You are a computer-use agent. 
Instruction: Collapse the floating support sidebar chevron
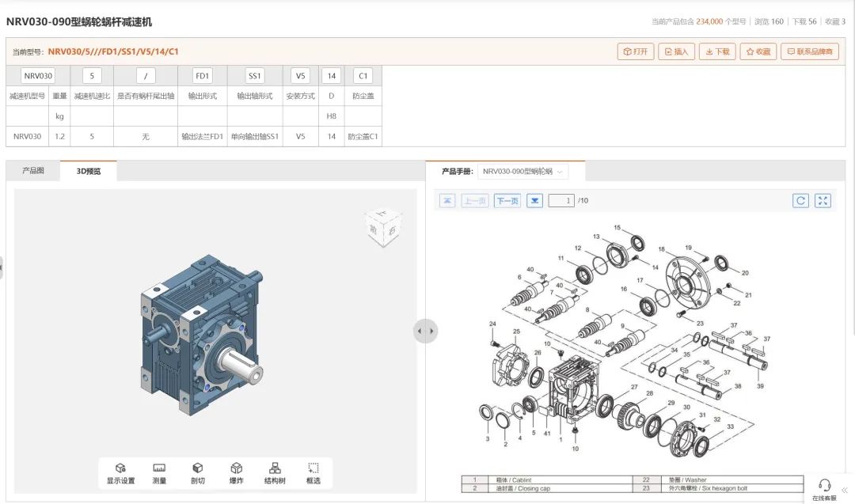pos(845,491)
